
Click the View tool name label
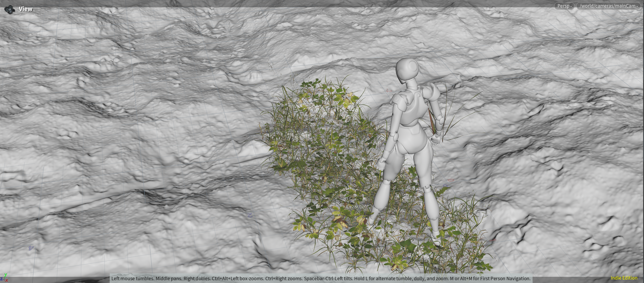click(x=25, y=9)
